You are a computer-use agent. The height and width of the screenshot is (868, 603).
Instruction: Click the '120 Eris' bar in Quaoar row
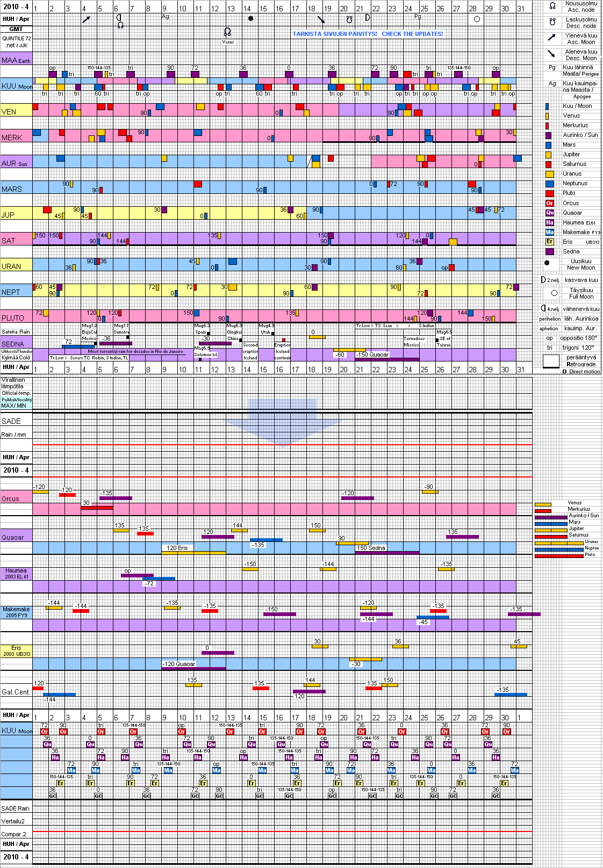point(177,548)
